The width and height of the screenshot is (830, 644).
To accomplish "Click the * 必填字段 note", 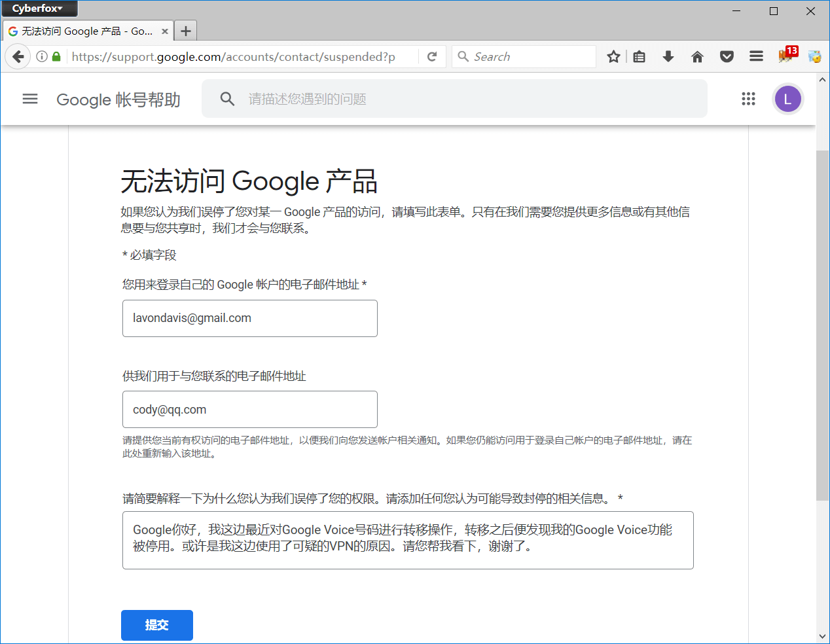I will (149, 255).
